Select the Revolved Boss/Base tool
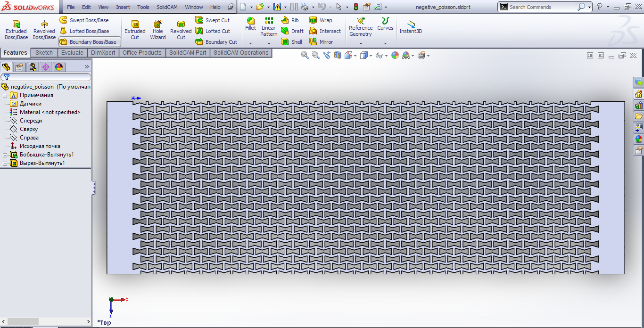 44,30
